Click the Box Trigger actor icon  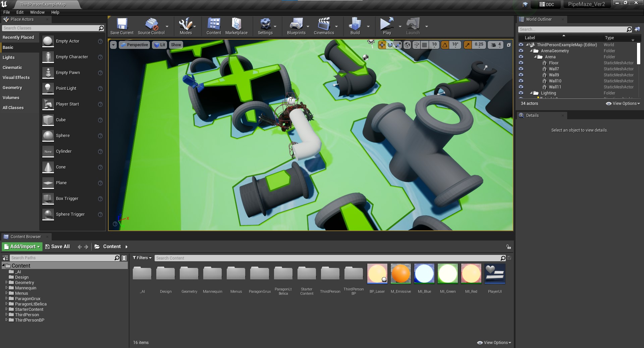tap(48, 199)
